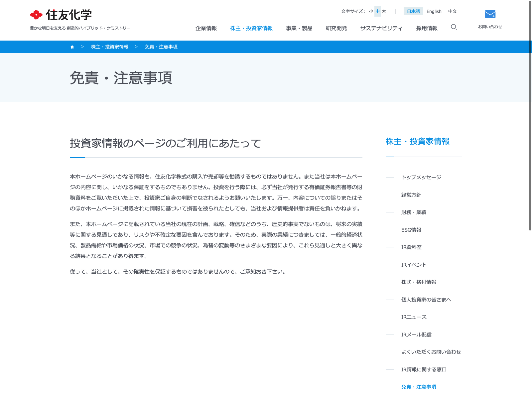
Task: Expand the サステナビリティ menu
Action: pyautogui.click(x=381, y=28)
